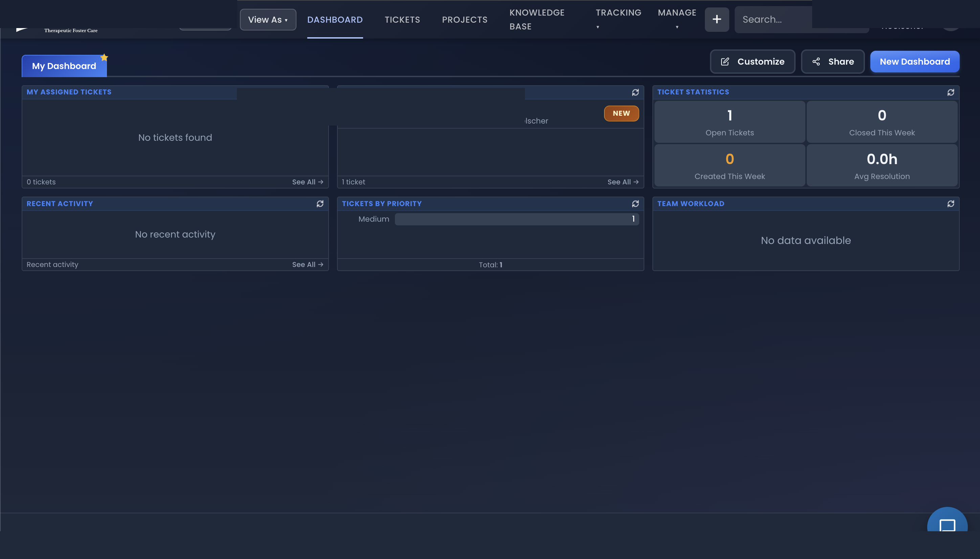Screen dimensions: 980x559
Task: Switch to the Tickets section
Action: tap(402, 20)
